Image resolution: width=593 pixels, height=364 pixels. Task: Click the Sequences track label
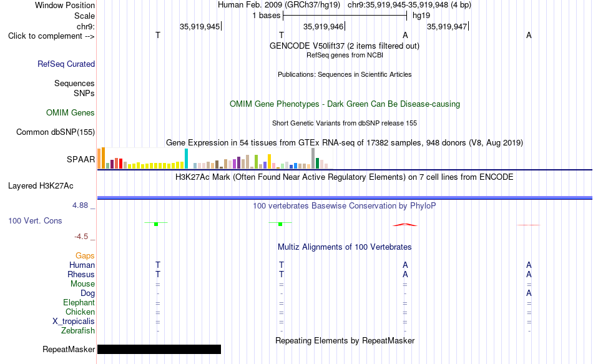pyautogui.click(x=74, y=83)
